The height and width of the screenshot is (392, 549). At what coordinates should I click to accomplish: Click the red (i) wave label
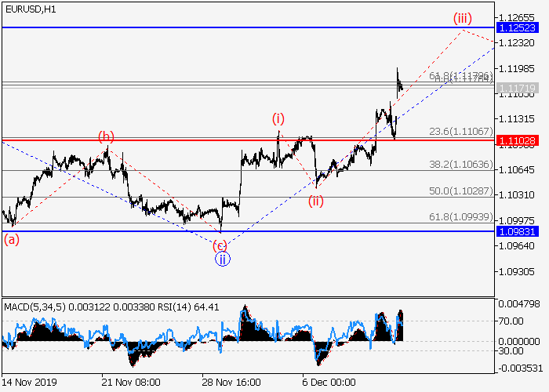pyautogui.click(x=278, y=119)
